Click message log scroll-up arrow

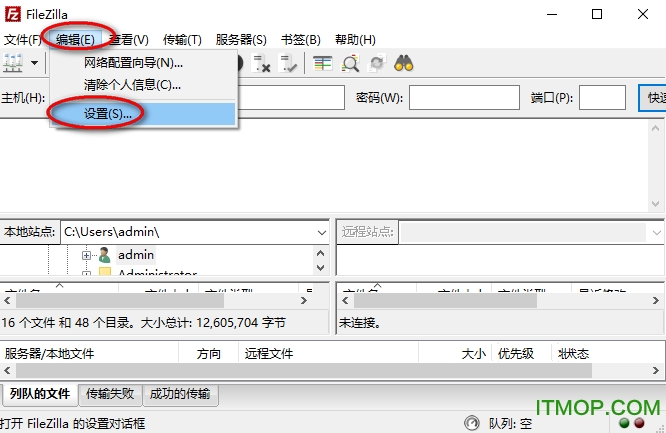(x=655, y=128)
